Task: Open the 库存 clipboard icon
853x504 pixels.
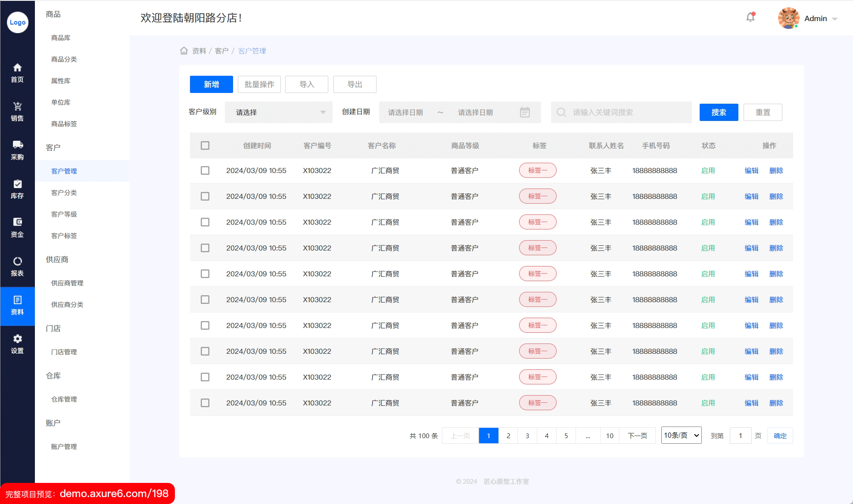Action: point(17,184)
